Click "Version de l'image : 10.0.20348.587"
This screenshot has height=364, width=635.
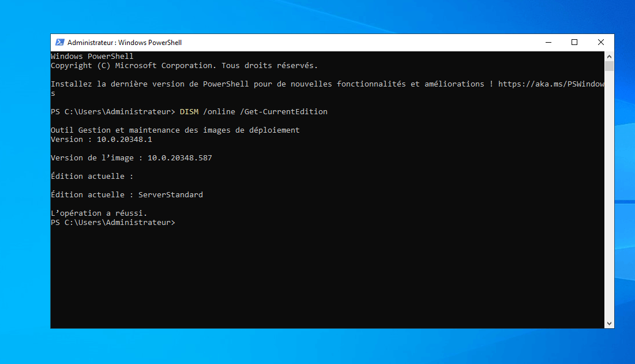pyautogui.click(x=131, y=158)
